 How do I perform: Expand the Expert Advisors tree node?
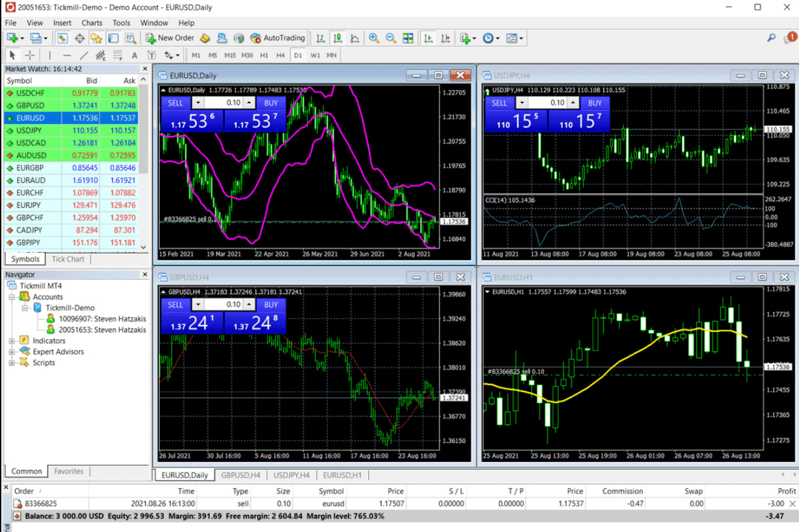(12, 352)
